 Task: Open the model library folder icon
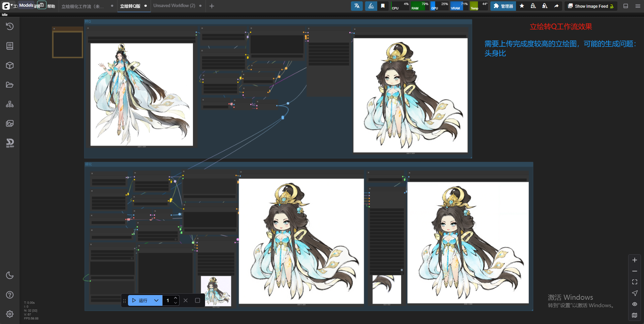tap(10, 85)
